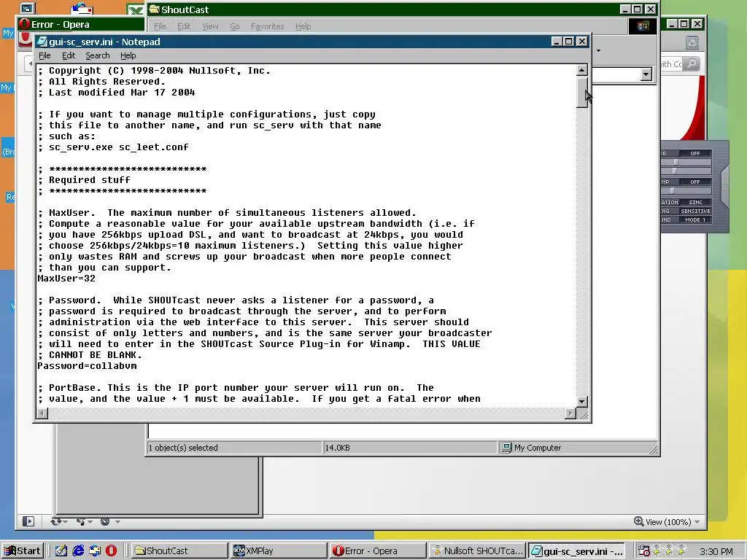The width and height of the screenshot is (747, 560).
Task: Open the File menu in Notepad
Action: click(x=44, y=55)
